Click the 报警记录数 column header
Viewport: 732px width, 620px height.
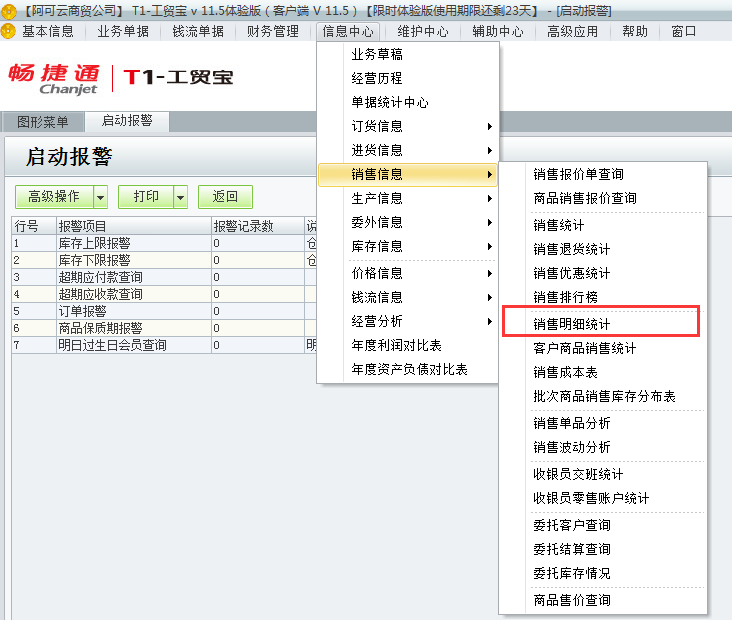pos(258,226)
